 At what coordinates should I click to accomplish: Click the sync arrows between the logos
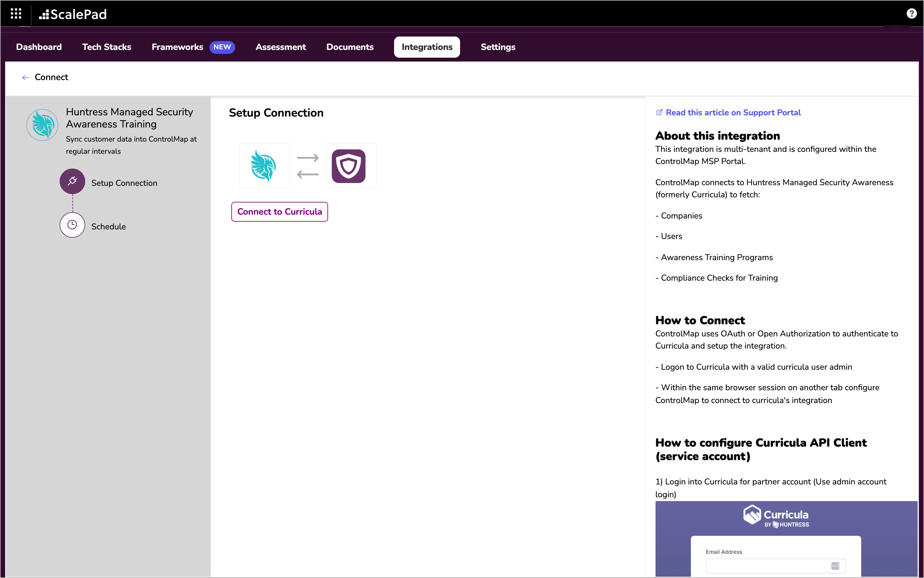click(308, 166)
